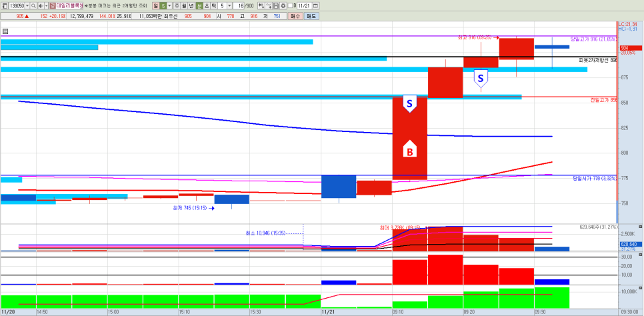Image resolution: width=644 pixels, height=316 pixels.
Task: Click current price 905 in the quote bar
Action: pos(20,16)
